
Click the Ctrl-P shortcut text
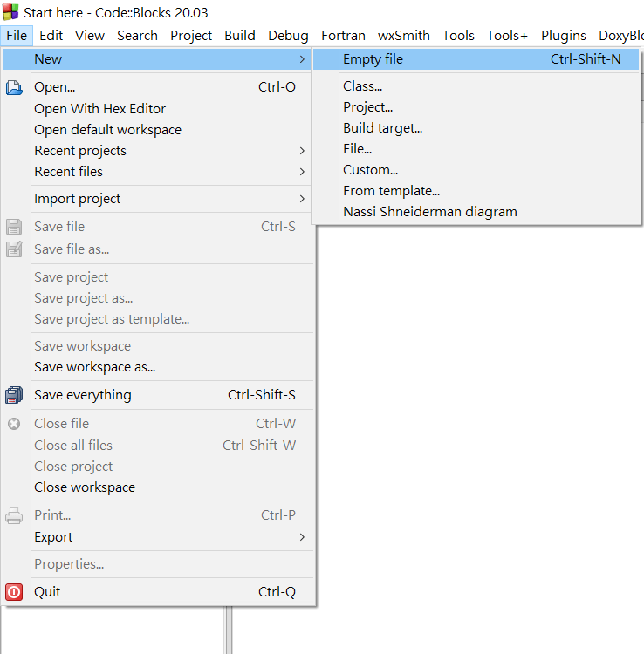278,515
